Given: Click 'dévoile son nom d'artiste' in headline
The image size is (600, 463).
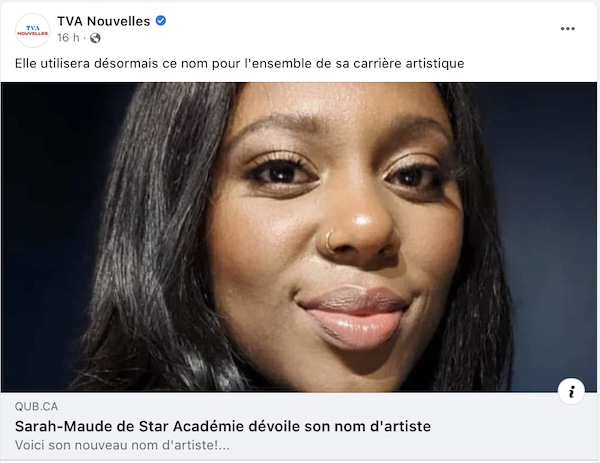Looking at the screenshot, I should [x=340, y=426].
